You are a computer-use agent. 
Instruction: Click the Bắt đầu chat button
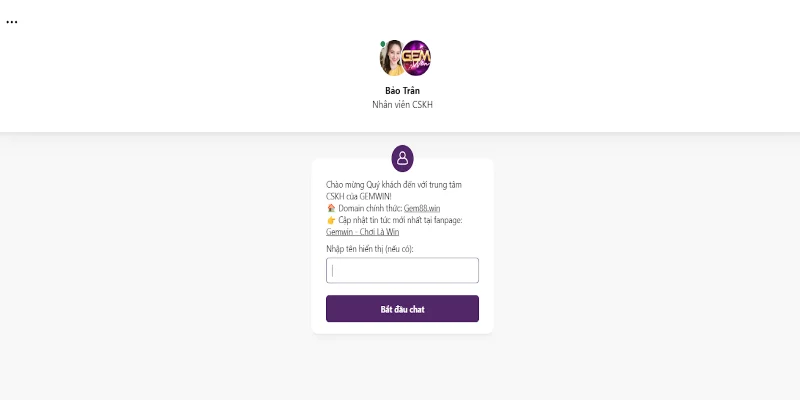[x=402, y=309]
